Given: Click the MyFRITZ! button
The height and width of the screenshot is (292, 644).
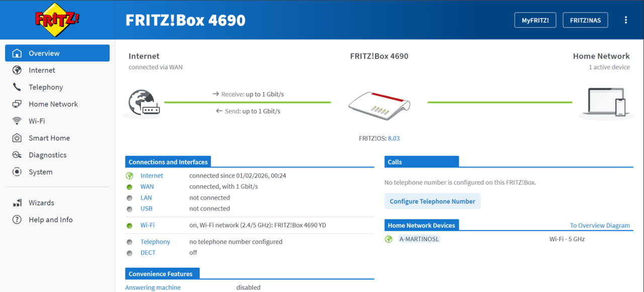Looking at the screenshot, I should pyautogui.click(x=535, y=20).
